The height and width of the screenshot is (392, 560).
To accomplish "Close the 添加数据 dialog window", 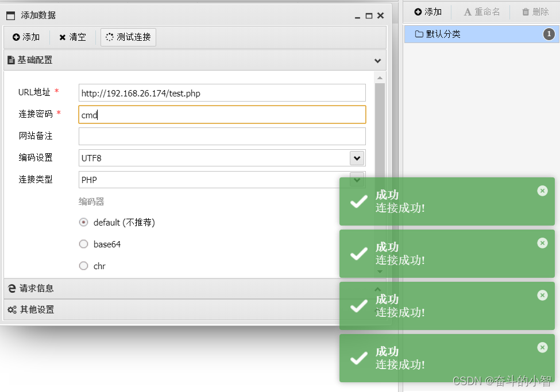I will tap(381, 15).
